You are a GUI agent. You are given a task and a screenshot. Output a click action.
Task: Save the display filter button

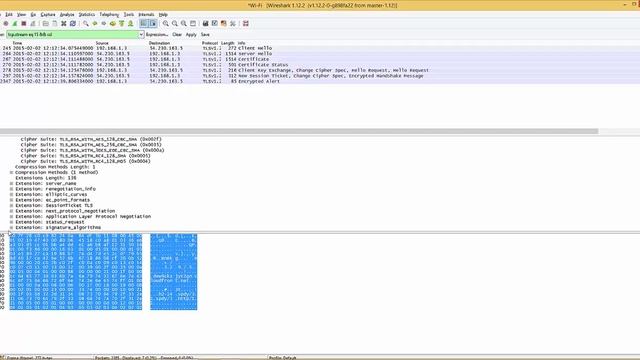[205, 35]
